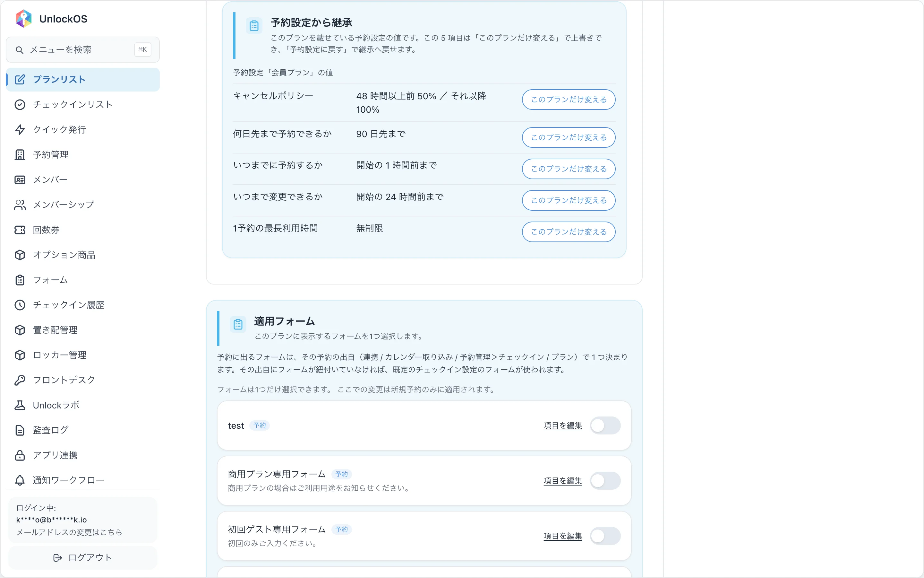
Task: Turn on 商用プラン専用フォーム toggle
Action: coord(605,480)
